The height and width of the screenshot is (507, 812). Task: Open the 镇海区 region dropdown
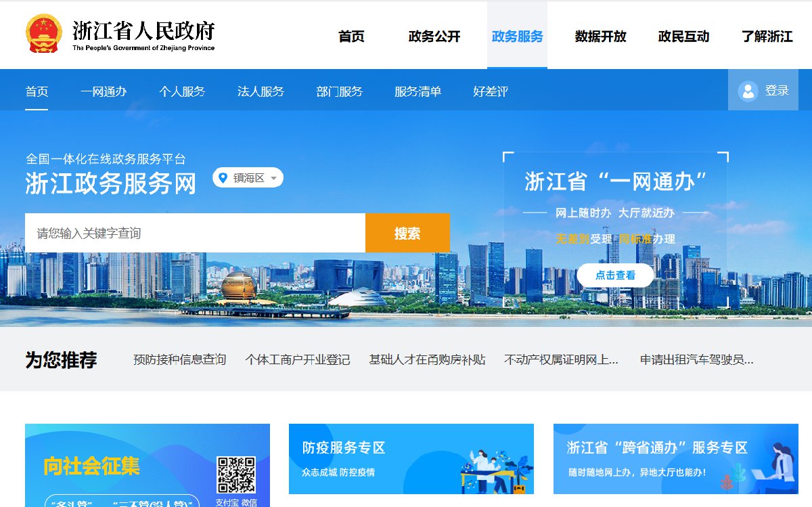coord(248,178)
